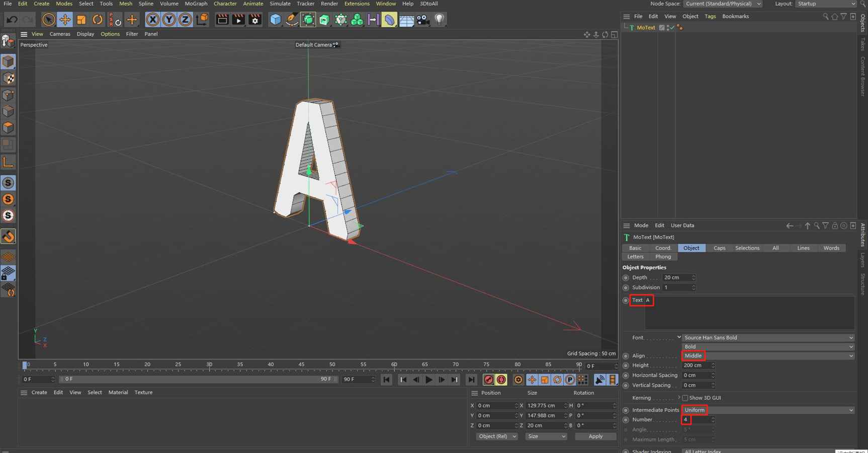Toggle Align animation dot
This screenshot has height=453, width=868.
coord(626,356)
